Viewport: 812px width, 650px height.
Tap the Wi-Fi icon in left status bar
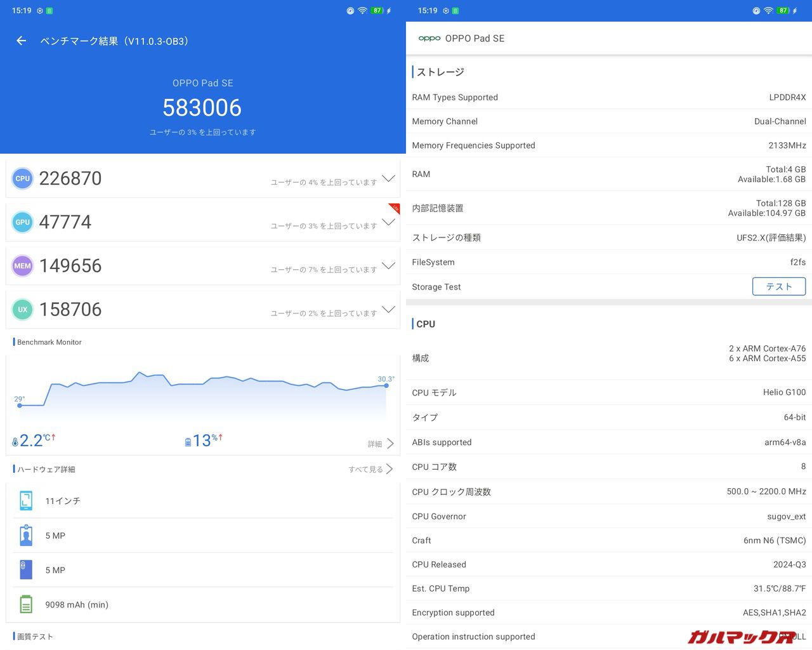[362, 11]
